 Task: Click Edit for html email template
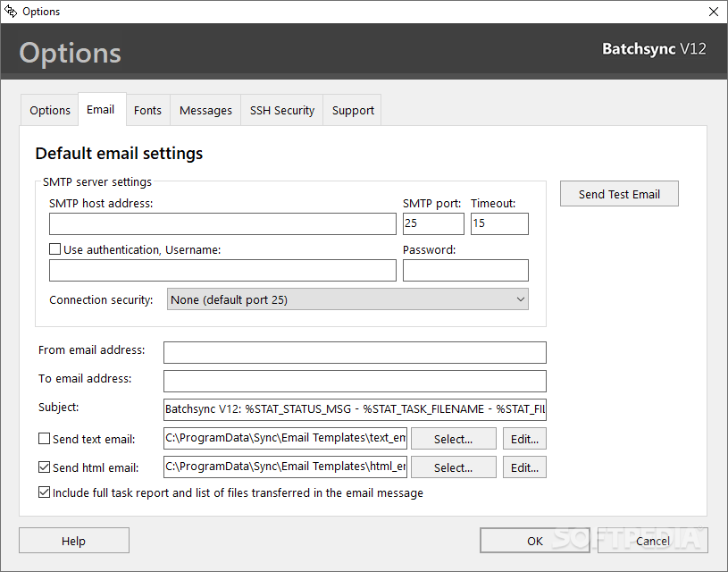[x=524, y=467]
